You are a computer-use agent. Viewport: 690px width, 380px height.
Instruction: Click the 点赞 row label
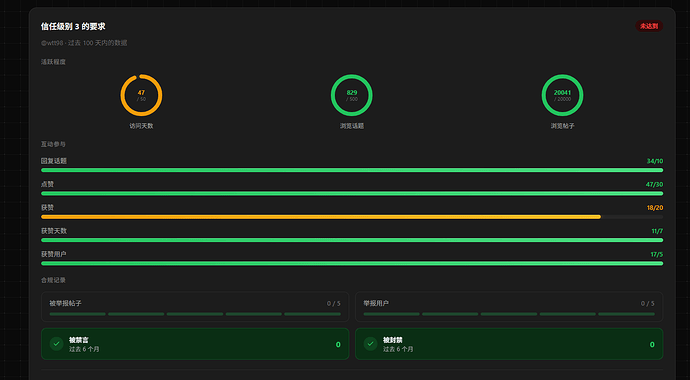point(48,184)
